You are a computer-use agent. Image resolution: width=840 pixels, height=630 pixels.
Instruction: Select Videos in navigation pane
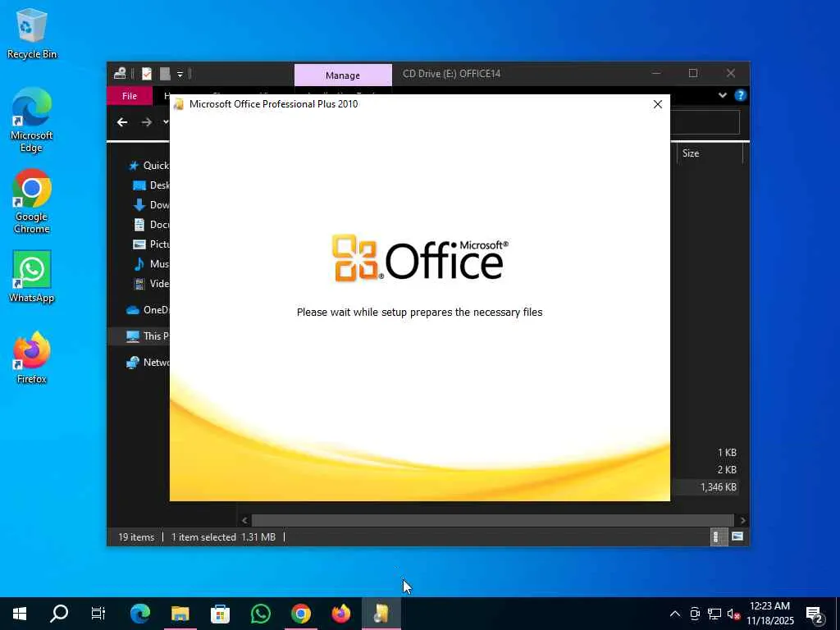click(x=151, y=284)
